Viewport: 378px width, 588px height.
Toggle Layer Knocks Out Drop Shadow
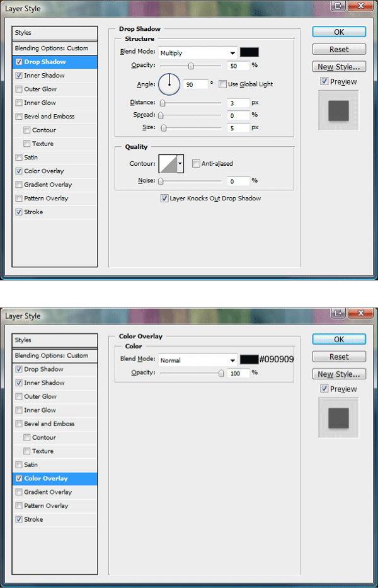(x=164, y=199)
